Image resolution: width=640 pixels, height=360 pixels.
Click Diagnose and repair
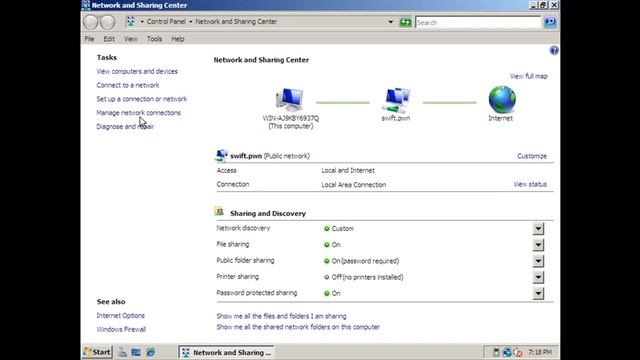(x=125, y=127)
